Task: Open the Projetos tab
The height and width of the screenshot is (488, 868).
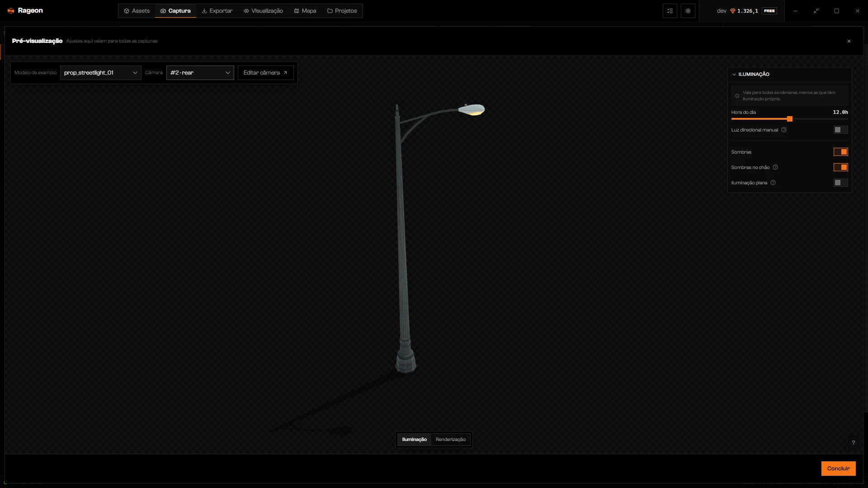Action: [342, 11]
